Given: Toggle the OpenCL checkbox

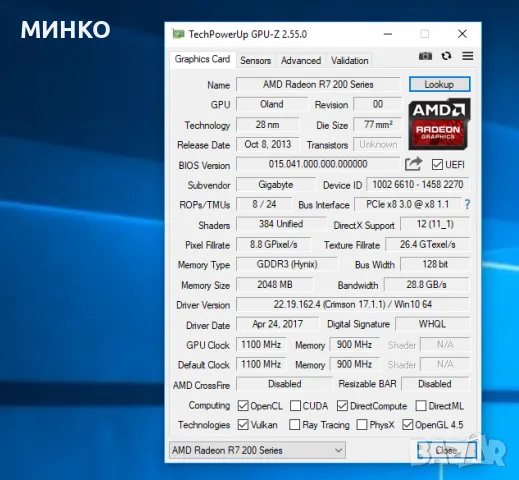Looking at the screenshot, I should click(243, 406).
